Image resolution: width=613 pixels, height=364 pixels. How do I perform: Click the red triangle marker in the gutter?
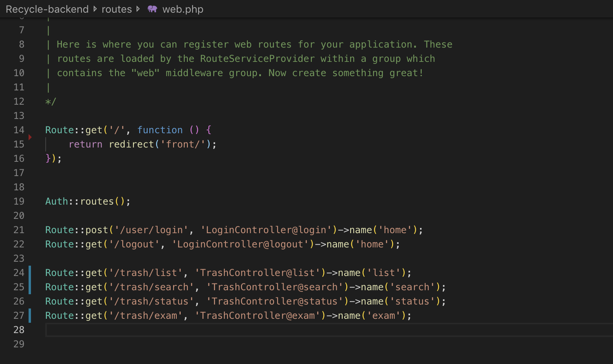30,137
